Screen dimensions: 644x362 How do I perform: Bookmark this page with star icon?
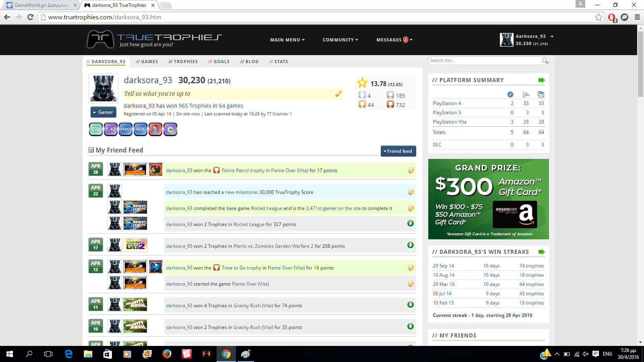(599, 17)
